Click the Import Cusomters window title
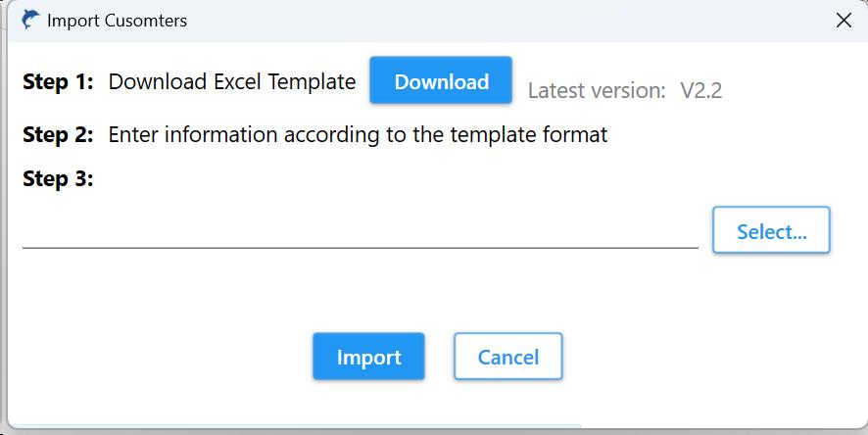Viewport: 868px width, 435px height. [x=117, y=21]
